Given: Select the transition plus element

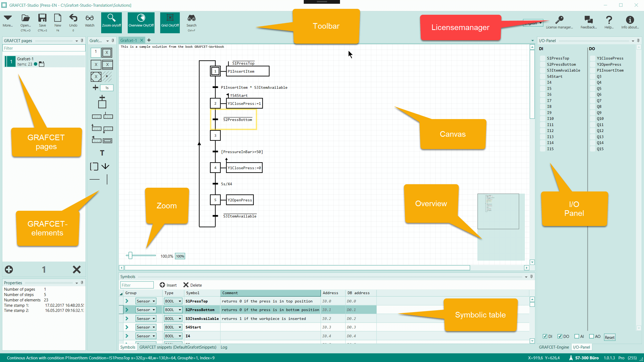Looking at the screenshot, I should 95,88.
